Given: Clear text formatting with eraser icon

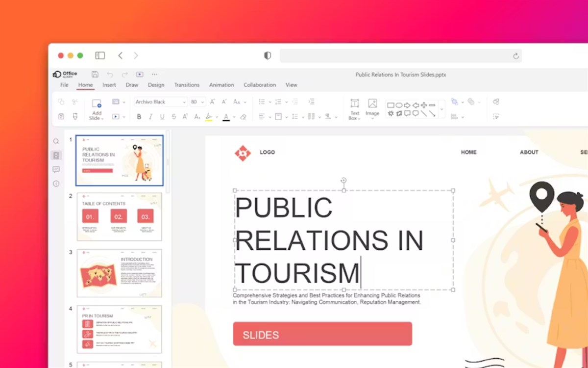Looking at the screenshot, I should [x=244, y=117].
